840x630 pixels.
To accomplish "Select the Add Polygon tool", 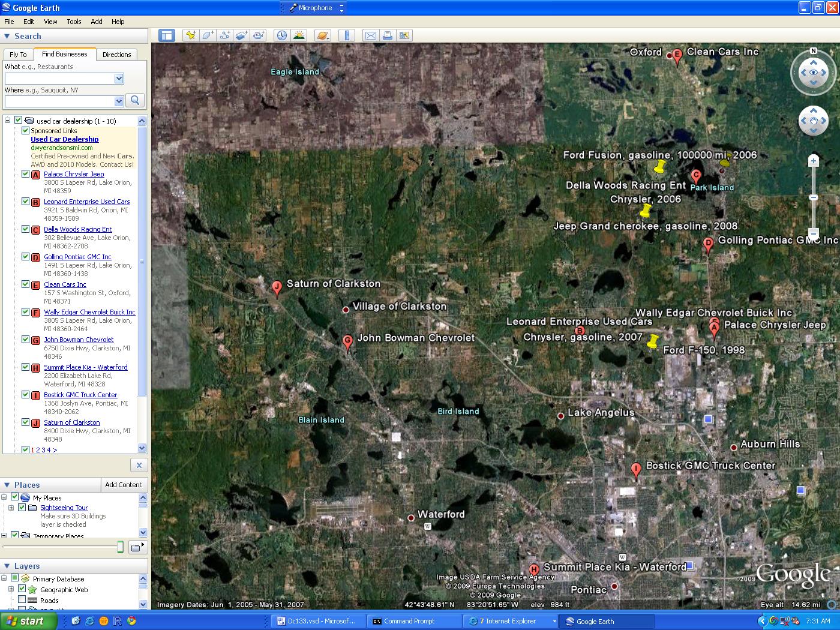I will (x=208, y=35).
